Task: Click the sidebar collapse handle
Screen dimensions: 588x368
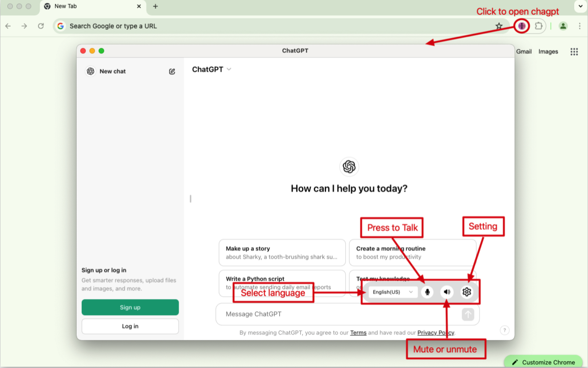Action: (x=191, y=199)
